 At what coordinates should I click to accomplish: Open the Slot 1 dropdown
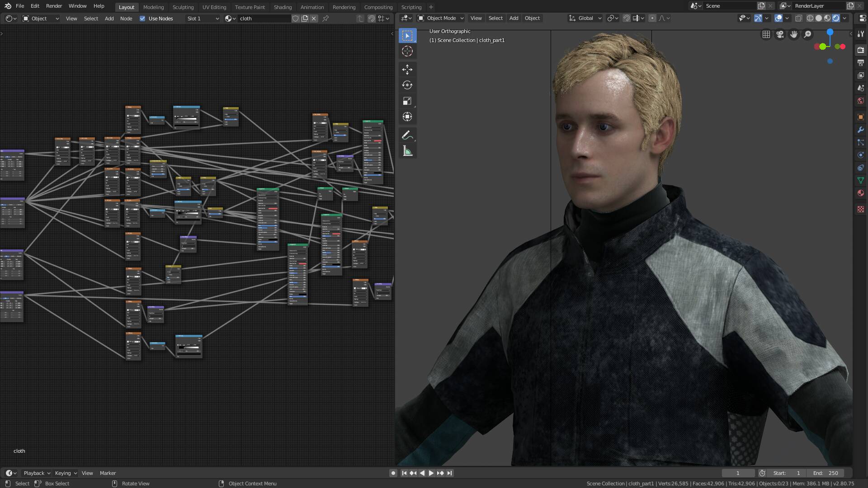[x=203, y=19]
